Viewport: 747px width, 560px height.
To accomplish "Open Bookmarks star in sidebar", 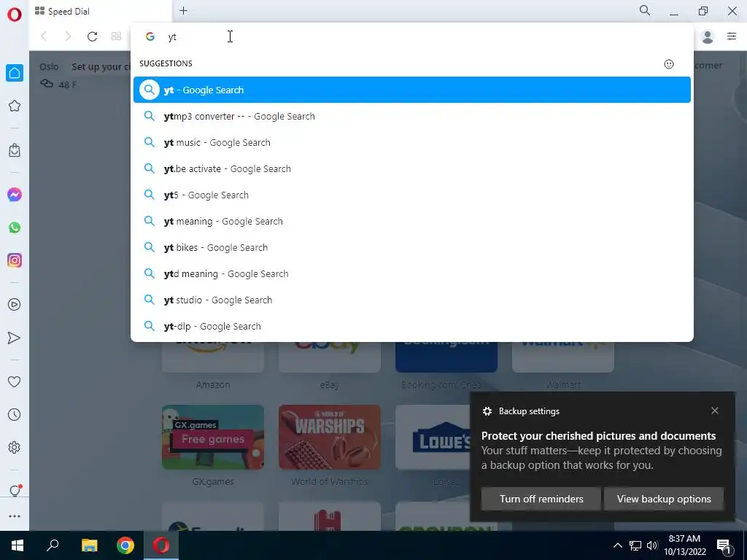I will tap(15, 106).
